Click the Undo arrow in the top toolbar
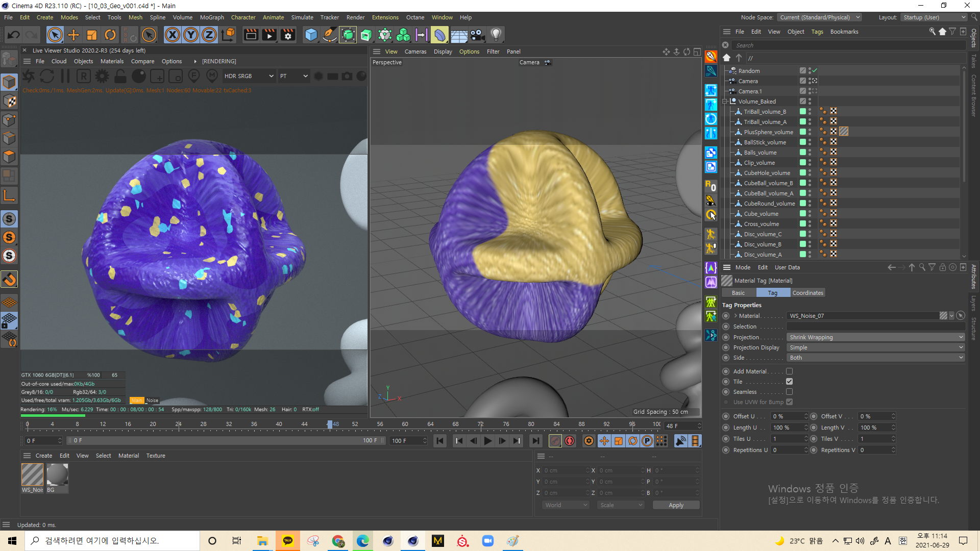Screen dimensions: 980x551 [x=14, y=35]
